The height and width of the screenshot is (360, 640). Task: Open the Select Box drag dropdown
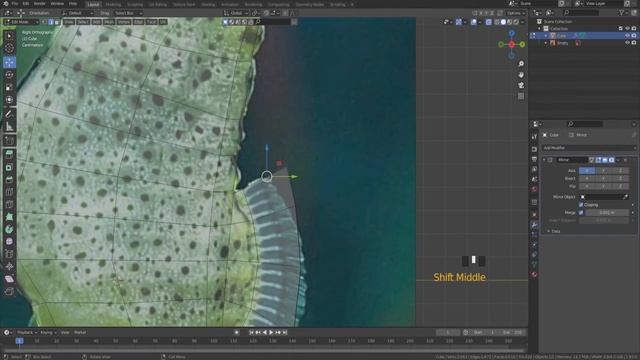(128, 13)
